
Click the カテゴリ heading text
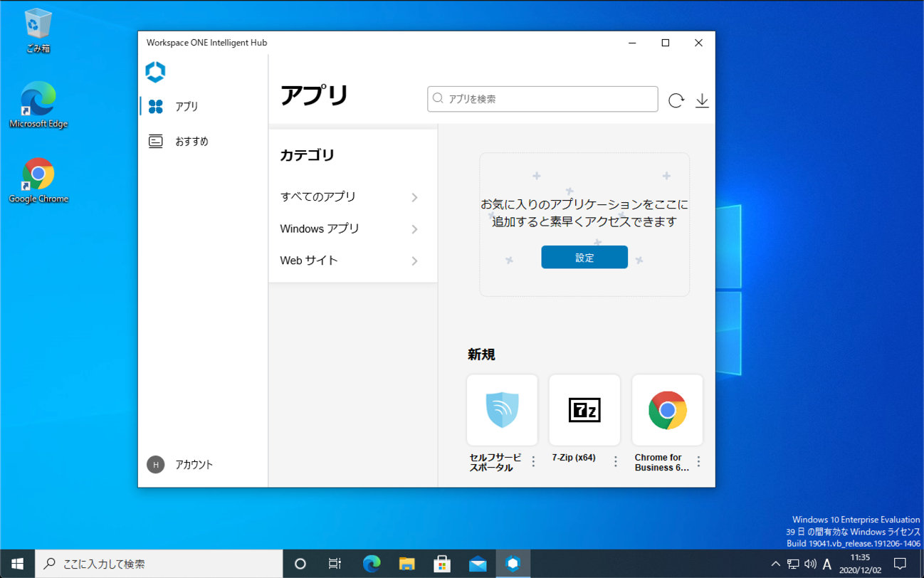(x=307, y=155)
